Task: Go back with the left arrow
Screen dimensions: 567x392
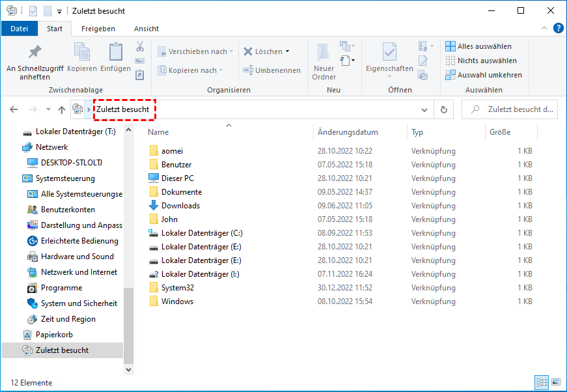Action: tap(14, 109)
